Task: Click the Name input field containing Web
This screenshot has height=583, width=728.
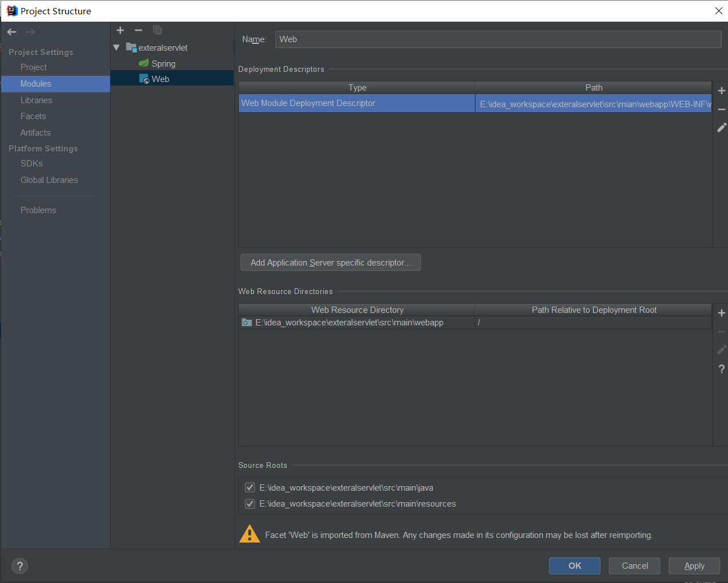Action: click(498, 39)
